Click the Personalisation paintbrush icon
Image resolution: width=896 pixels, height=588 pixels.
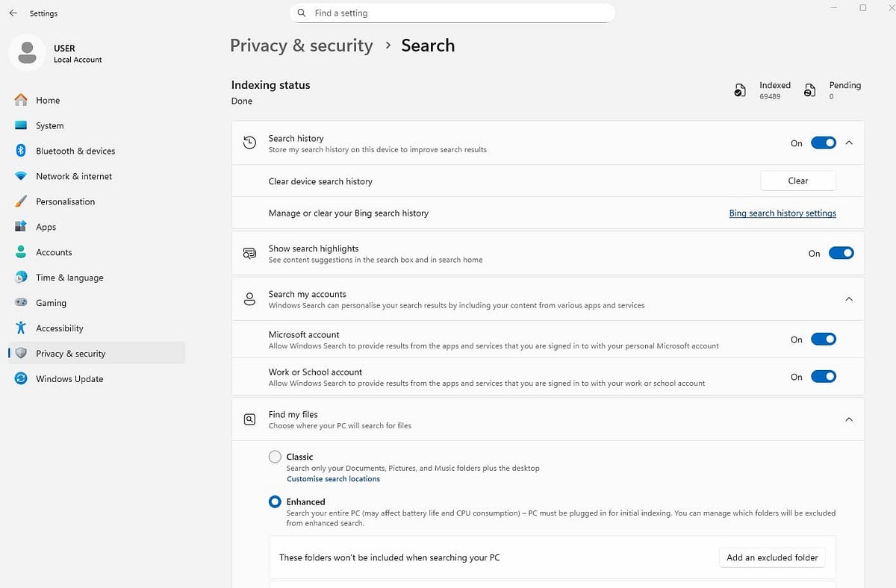click(x=21, y=201)
